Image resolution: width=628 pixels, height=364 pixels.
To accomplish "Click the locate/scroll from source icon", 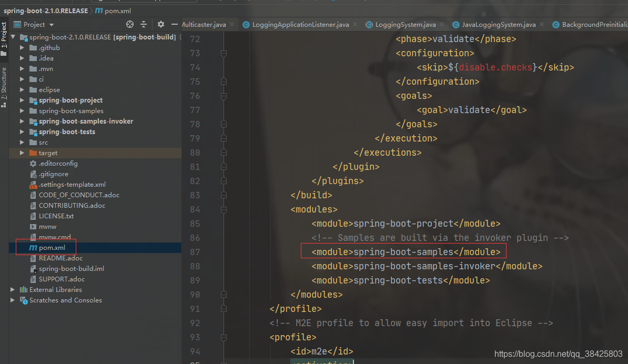I will pyautogui.click(x=130, y=24).
